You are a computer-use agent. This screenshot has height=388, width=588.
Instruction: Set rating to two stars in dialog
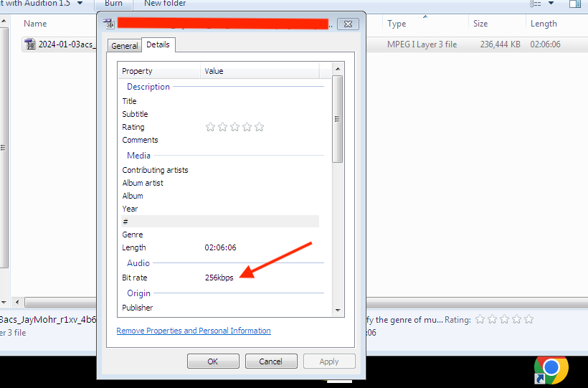(x=223, y=127)
